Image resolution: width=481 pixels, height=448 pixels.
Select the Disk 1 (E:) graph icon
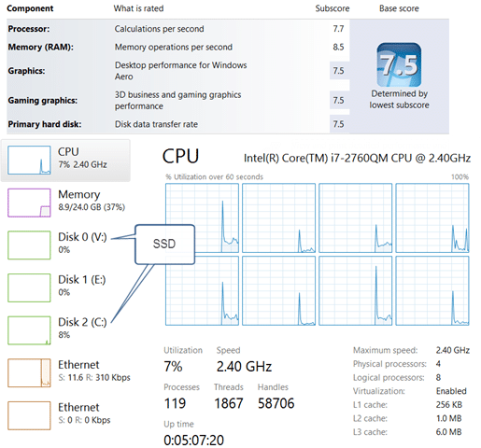click(x=29, y=287)
